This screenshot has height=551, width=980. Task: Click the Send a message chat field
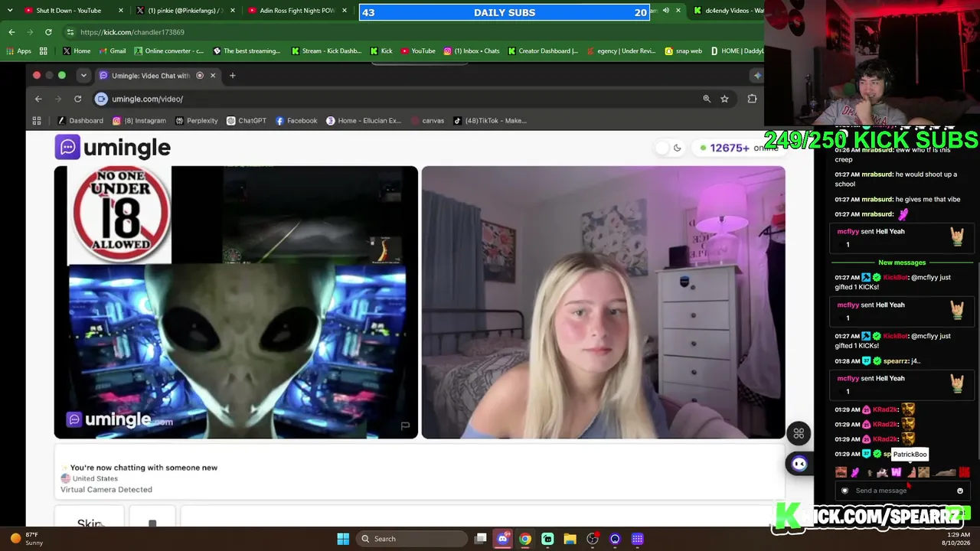coord(901,491)
